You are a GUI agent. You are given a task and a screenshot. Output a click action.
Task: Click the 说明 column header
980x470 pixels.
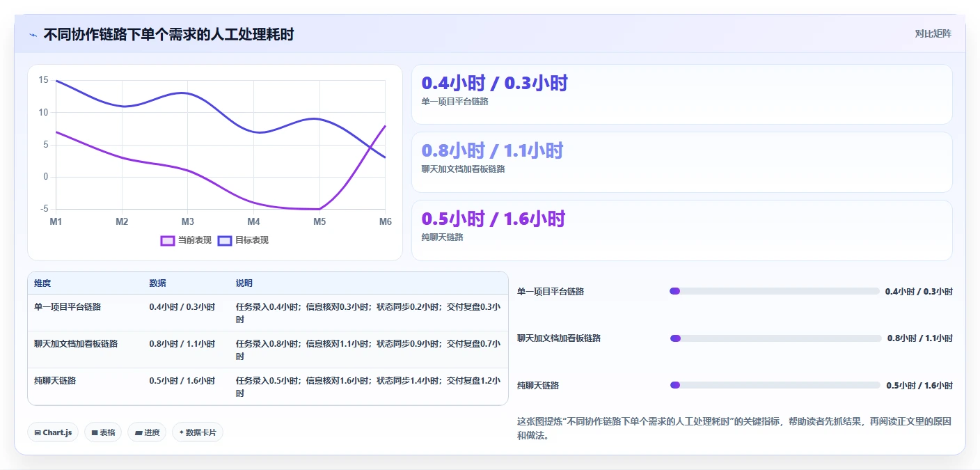pos(244,283)
